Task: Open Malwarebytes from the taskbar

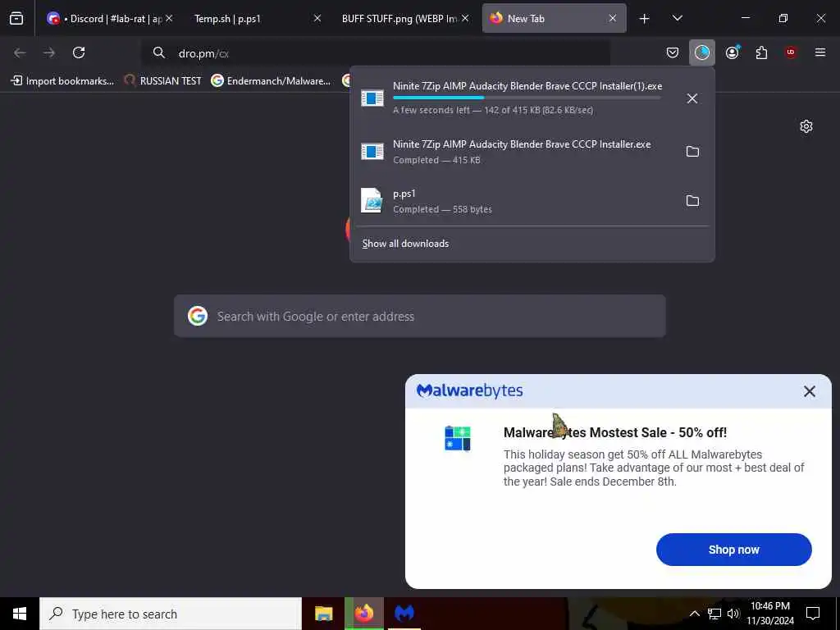Action: point(404,614)
